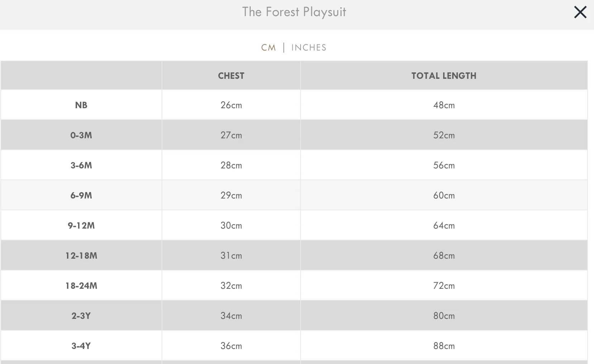The image size is (594, 364).
Task: Select the 2-3Y size row label
Action: click(81, 316)
